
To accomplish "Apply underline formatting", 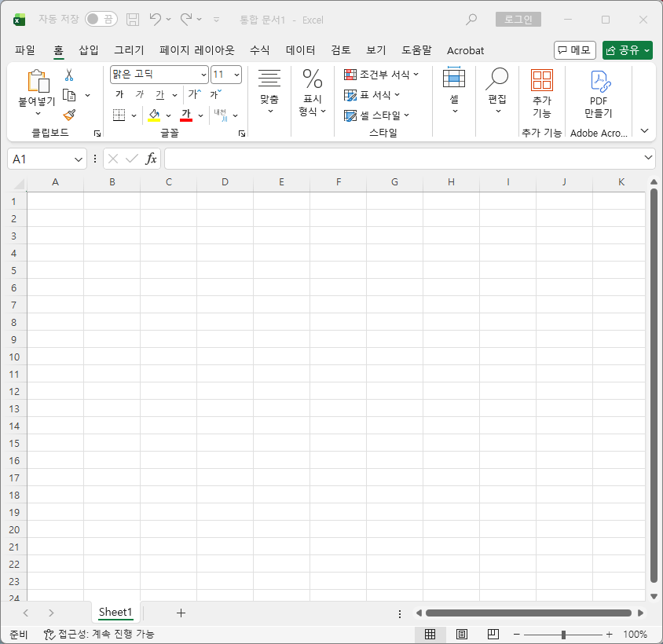I will (x=159, y=94).
